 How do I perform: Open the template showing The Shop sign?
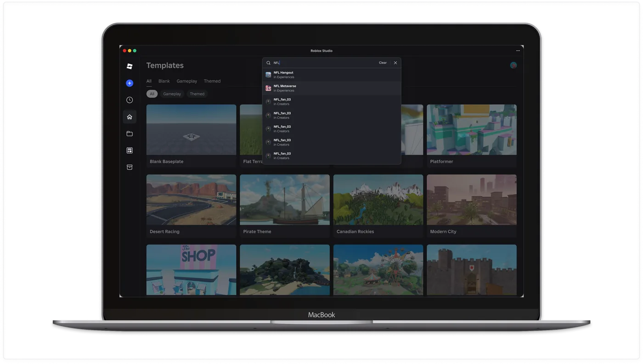coord(192,270)
